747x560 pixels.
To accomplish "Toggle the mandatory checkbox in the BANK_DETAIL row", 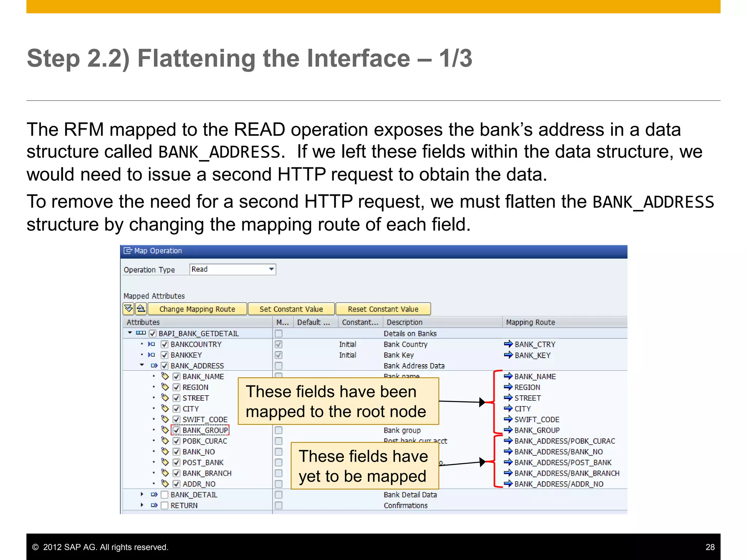I will (x=279, y=495).
